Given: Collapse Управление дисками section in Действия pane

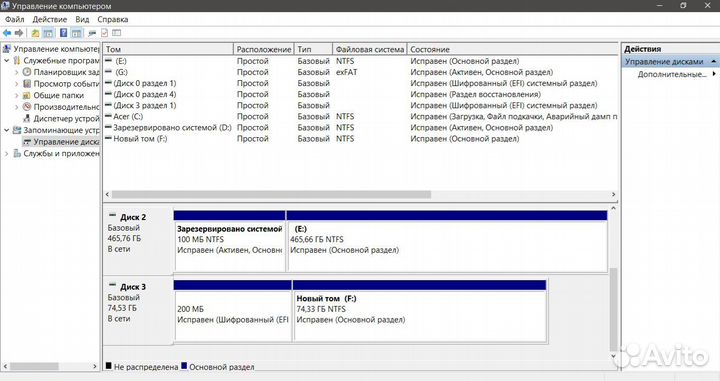Looking at the screenshot, I should (714, 61).
